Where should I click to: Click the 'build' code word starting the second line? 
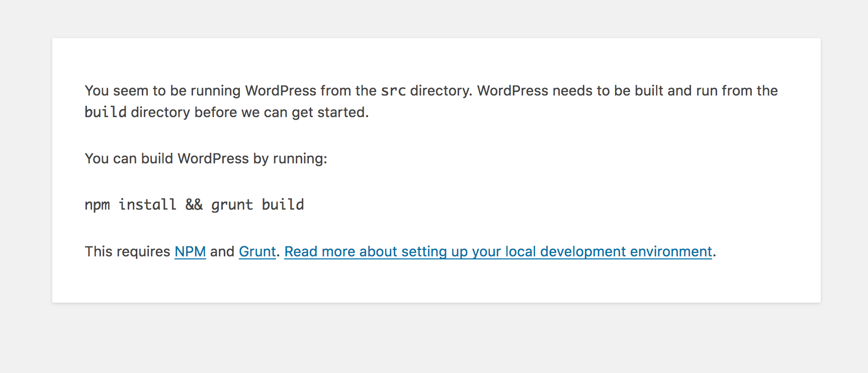point(106,112)
